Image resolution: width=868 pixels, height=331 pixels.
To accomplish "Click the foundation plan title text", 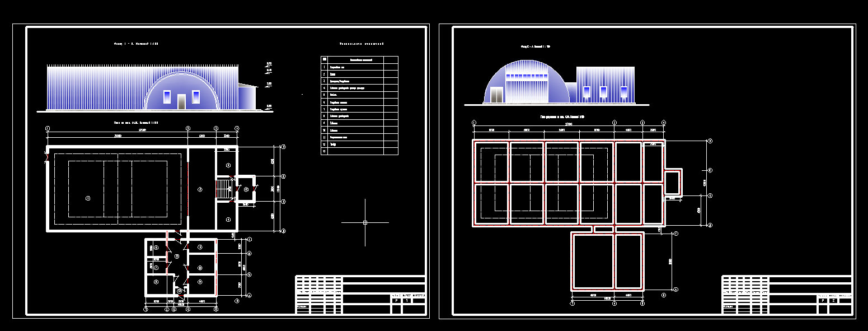I will (x=562, y=117).
